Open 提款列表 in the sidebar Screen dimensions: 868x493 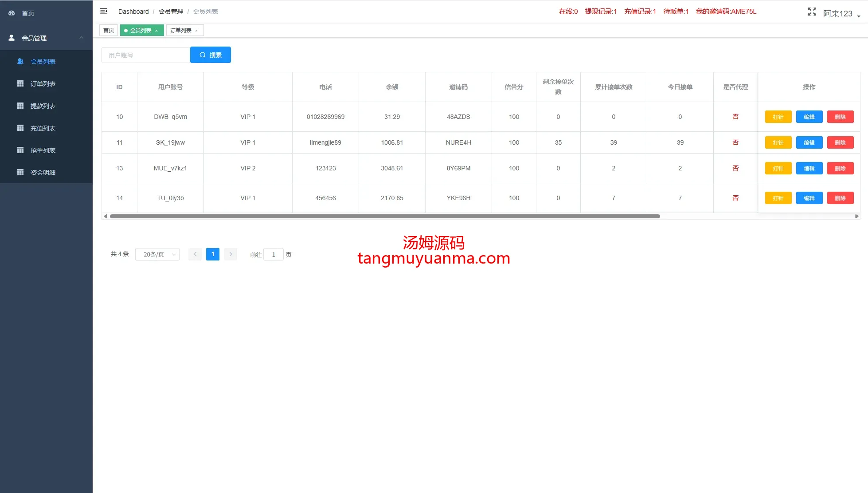(x=43, y=106)
